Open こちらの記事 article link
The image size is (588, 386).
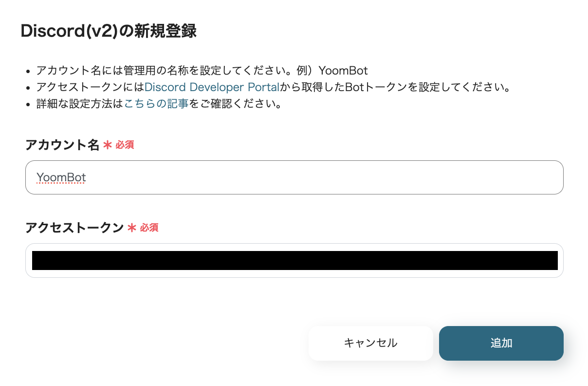click(156, 103)
